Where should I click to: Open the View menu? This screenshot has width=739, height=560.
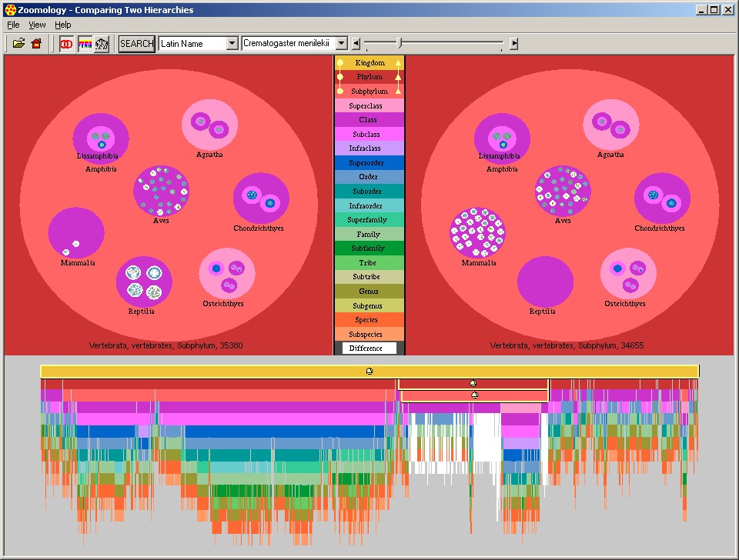[37, 25]
